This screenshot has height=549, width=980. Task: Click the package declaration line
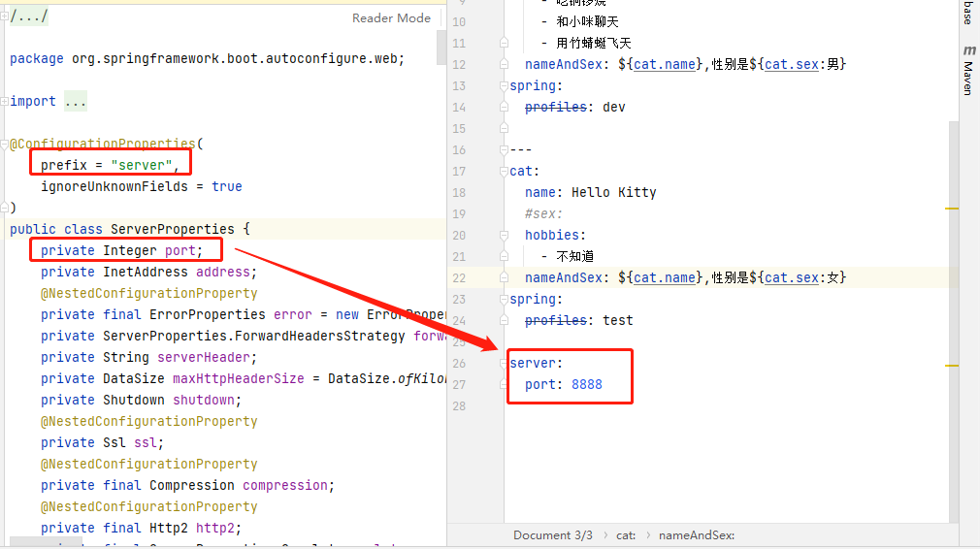tap(207, 59)
